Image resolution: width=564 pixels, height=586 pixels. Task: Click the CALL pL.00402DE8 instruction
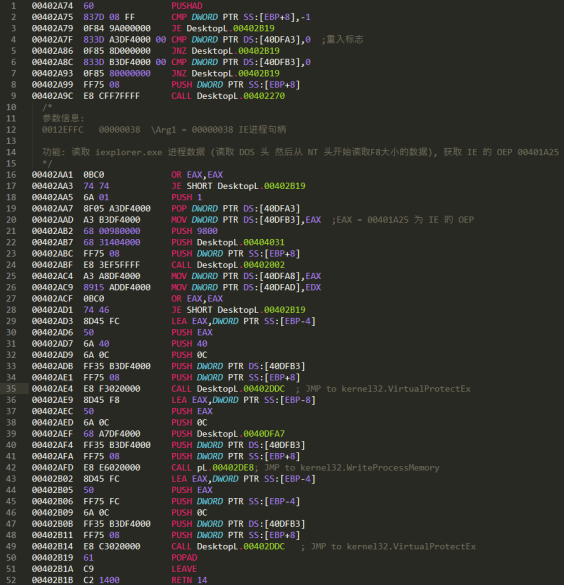tap(212, 468)
